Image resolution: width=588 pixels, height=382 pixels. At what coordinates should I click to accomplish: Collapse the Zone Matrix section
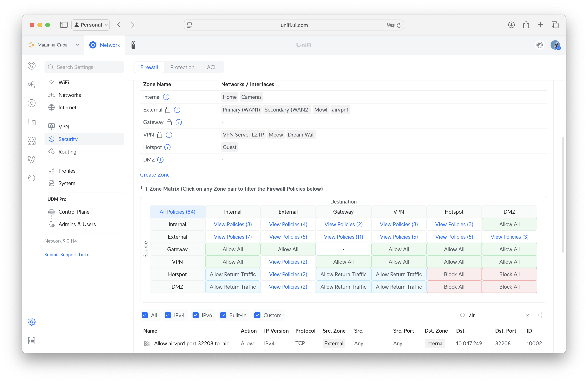tap(144, 189)
